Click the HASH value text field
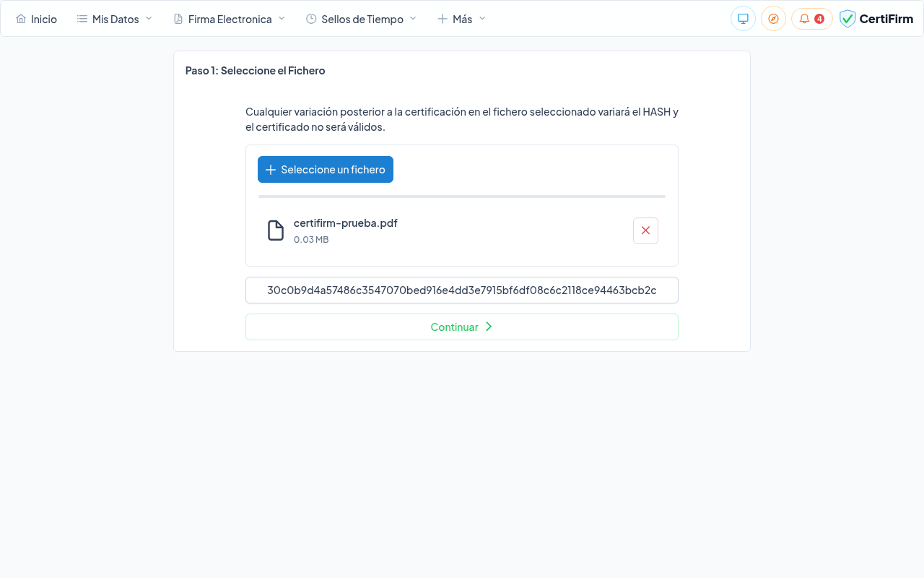924x578 pixels. point(462,290)
